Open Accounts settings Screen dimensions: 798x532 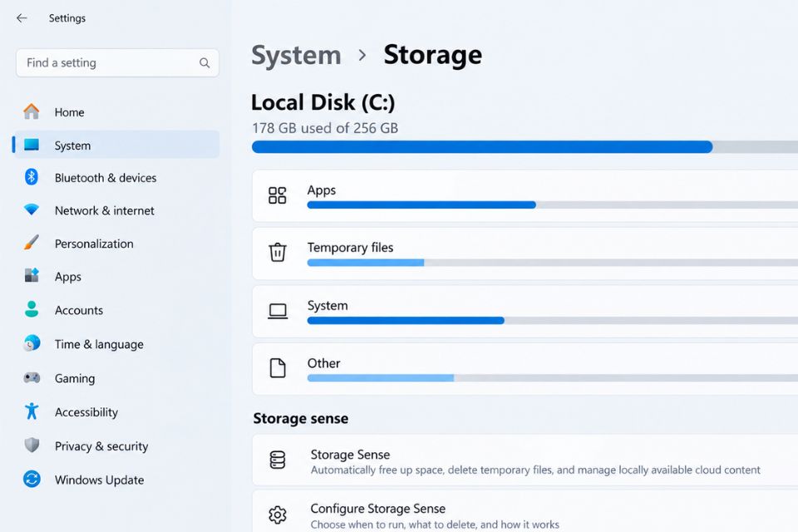click(x=79, y=310)
